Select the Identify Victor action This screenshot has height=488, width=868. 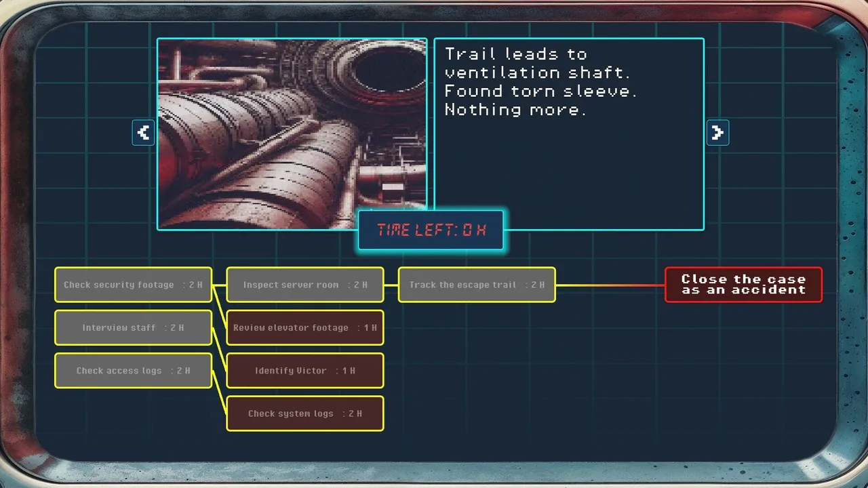coord(304,371)
